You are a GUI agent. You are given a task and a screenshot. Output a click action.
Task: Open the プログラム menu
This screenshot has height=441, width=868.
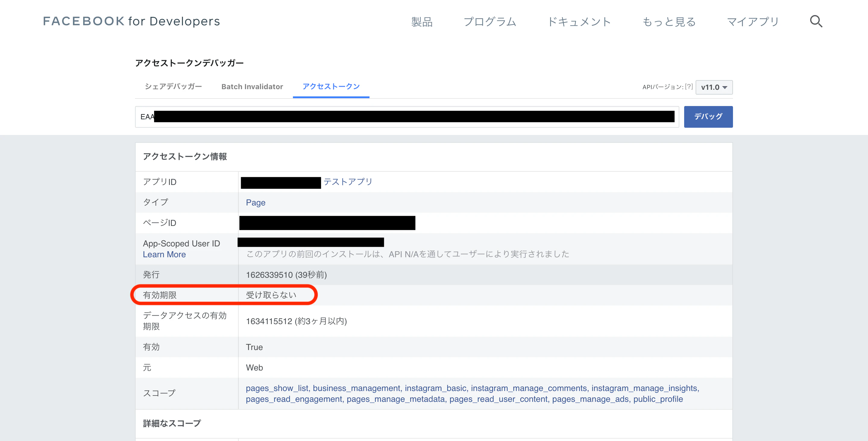490,22
